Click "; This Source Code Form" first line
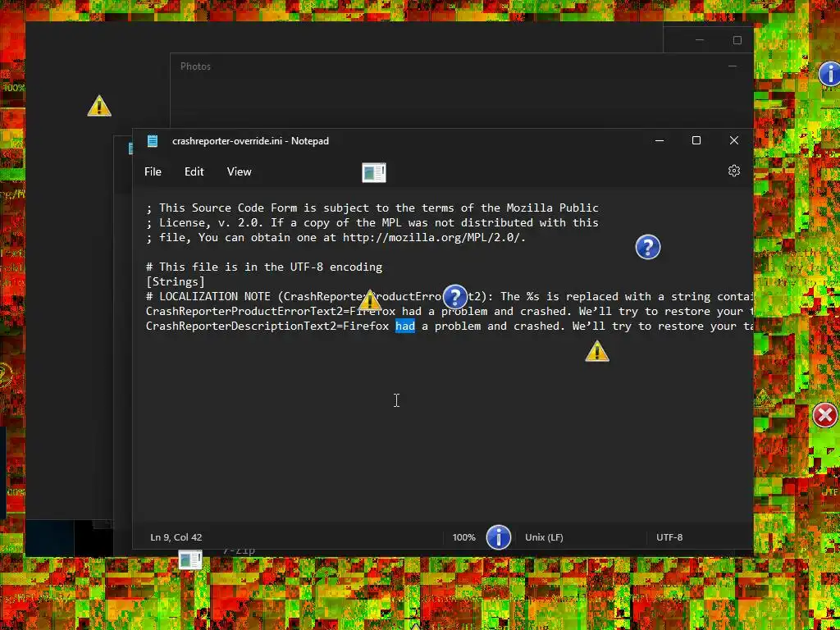 coord(372,208)
